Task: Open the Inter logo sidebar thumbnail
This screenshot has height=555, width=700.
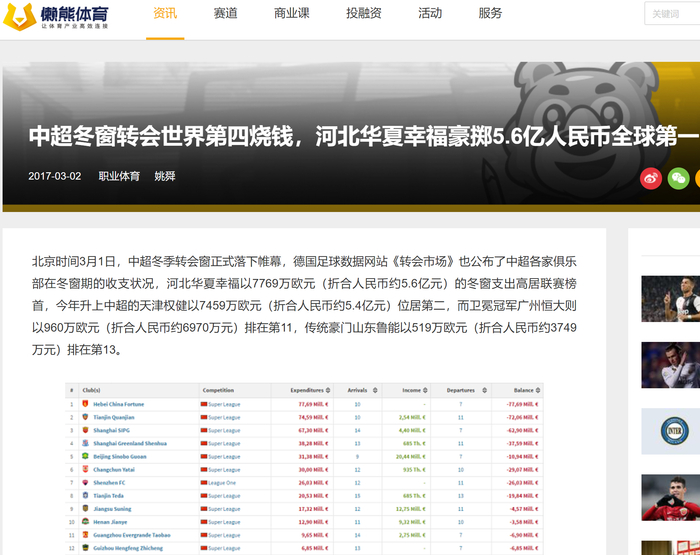Action: [x=671, y=431]
